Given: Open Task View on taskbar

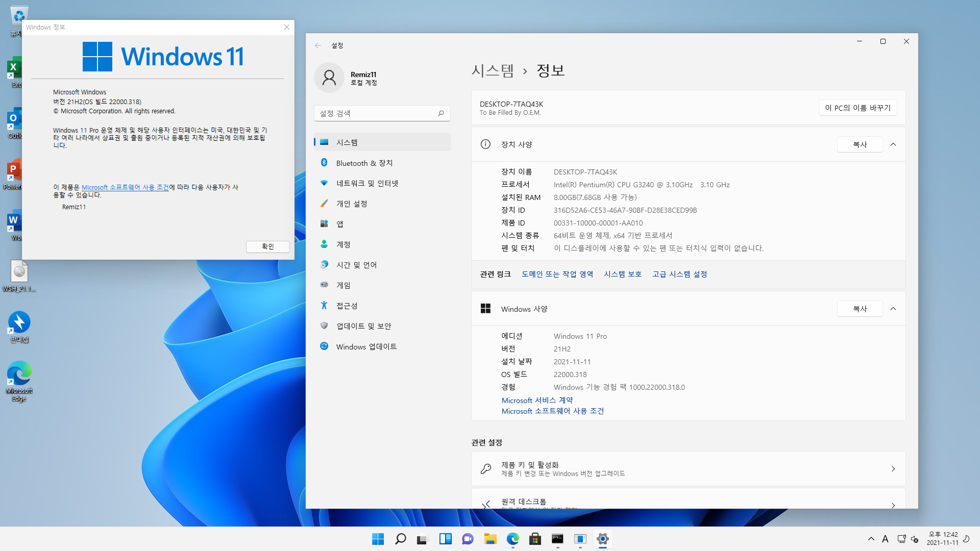Looking at the screenshot, I should pyautogui.click(x=423, y=539).
